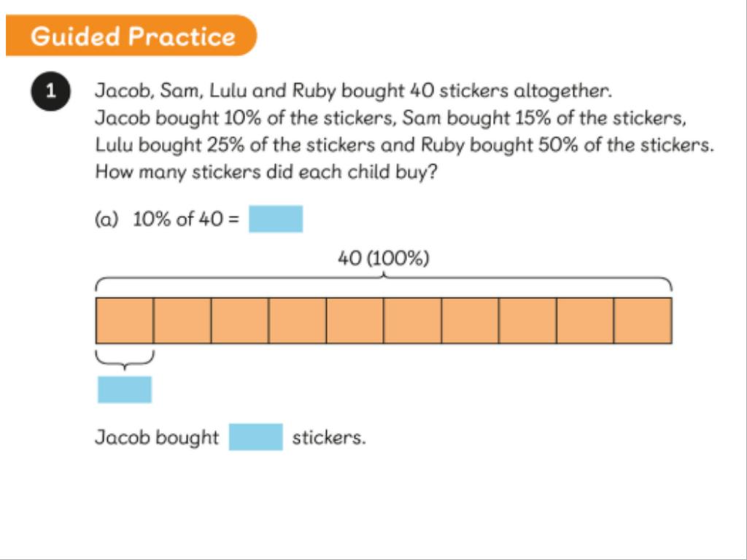Click the "40 (100%)" label above the bar
Viewport: 747px width, 560px height.
pyautogui.click(x=383, y=259)
